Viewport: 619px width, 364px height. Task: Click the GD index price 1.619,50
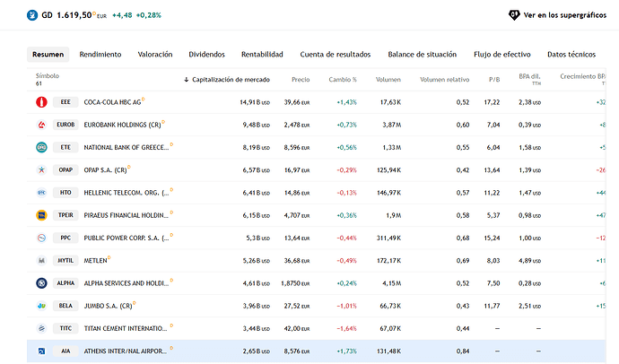(74, 15)
